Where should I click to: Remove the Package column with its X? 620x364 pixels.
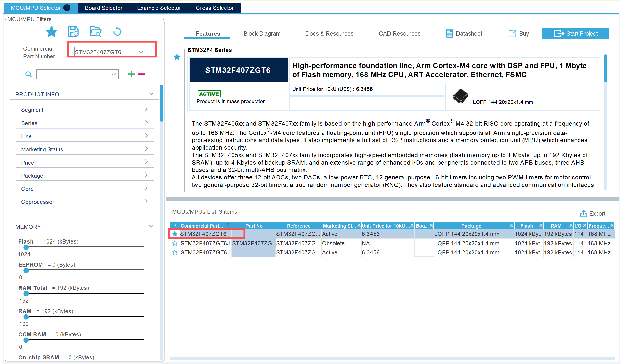point(511,225)
